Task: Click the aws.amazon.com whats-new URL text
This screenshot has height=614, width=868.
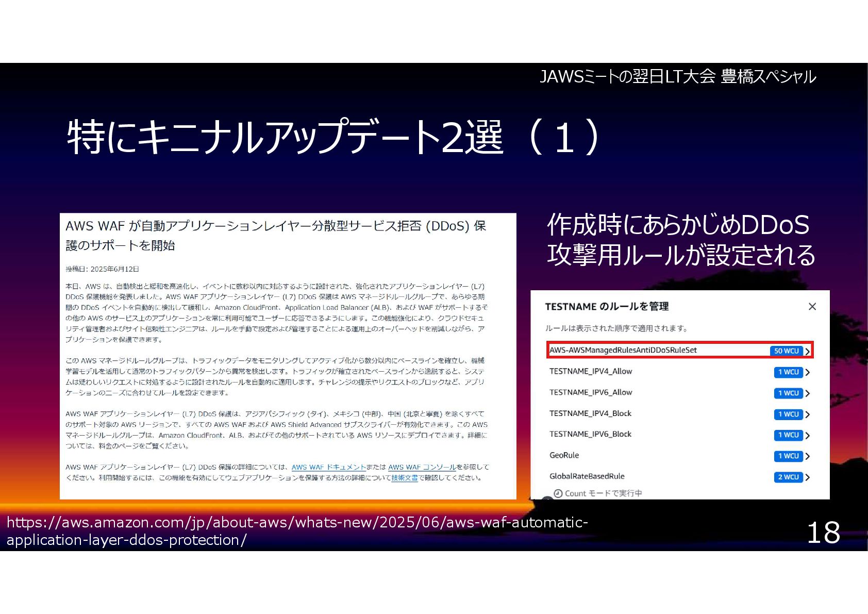Action: click(297, 531)
